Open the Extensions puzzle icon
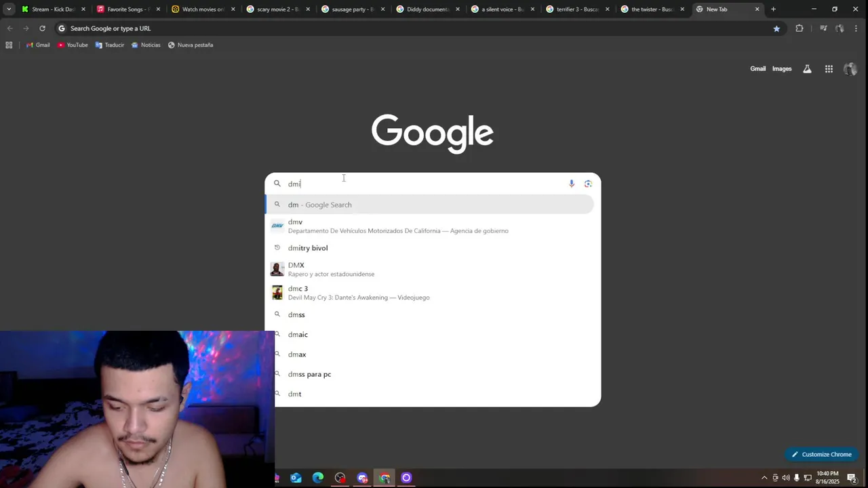Screen dimensions: 868x488 pos(800,28)
